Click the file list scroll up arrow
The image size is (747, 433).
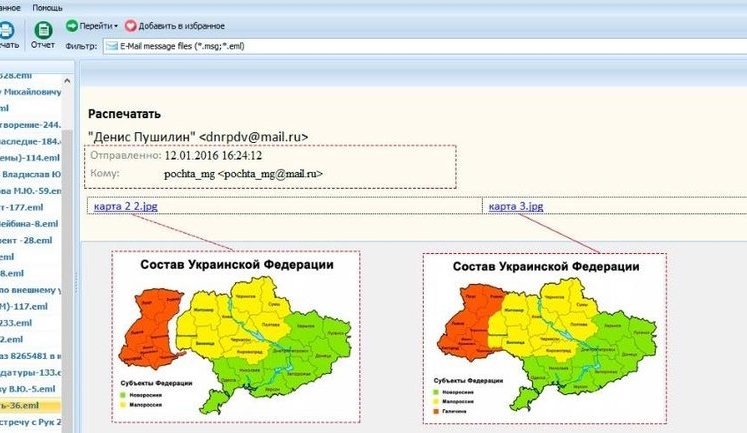click(67, 81)
